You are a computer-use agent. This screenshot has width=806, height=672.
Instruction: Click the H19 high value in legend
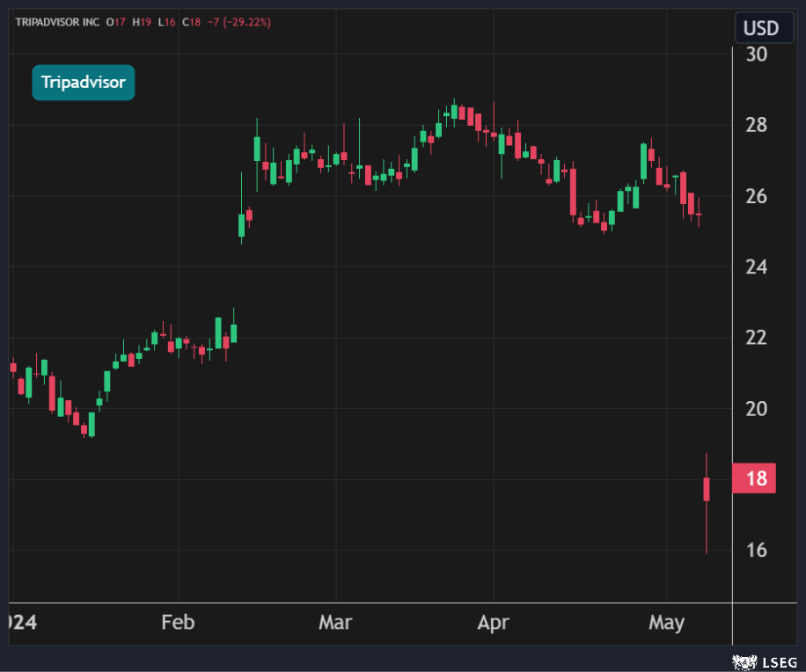142,22
